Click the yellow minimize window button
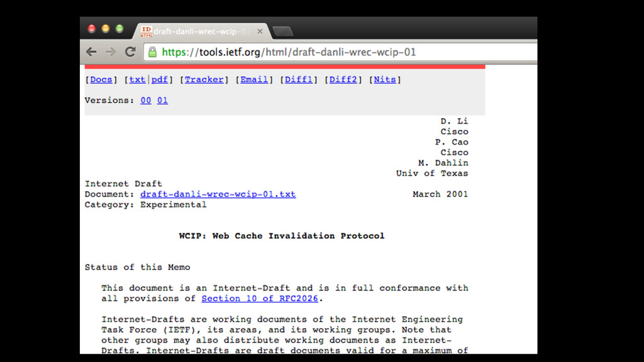 click(x=106, y=28)
